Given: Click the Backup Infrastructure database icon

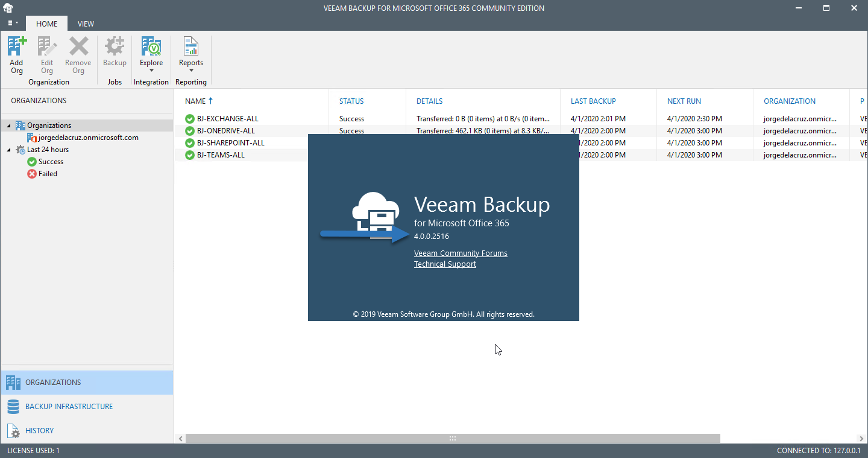Looking at the screenshot, I should coord(13,407).
